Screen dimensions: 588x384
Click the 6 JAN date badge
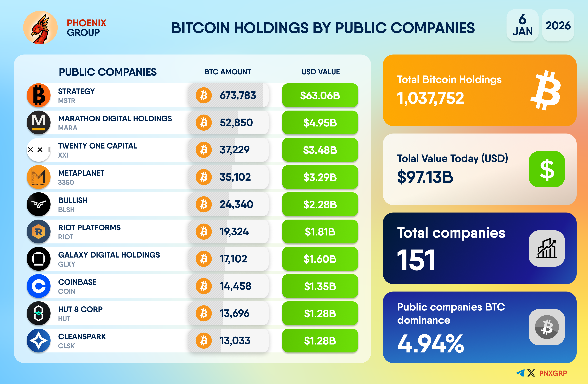pyautogui.click(x=522, y=25)
